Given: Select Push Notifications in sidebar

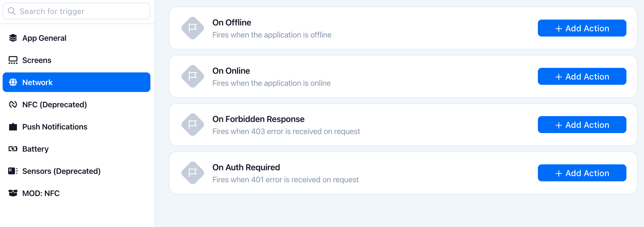Looking at the screenshot, I should (x=77, y=127).
